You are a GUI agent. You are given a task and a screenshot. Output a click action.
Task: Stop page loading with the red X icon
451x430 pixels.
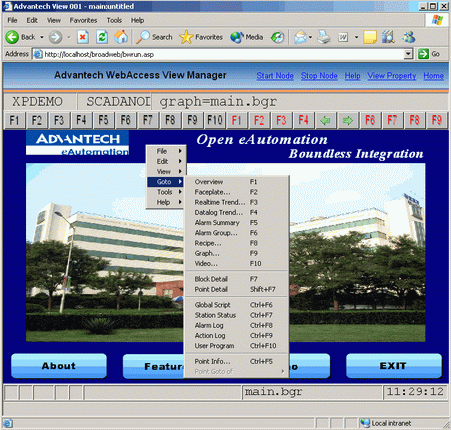click(x=83, y=37)
